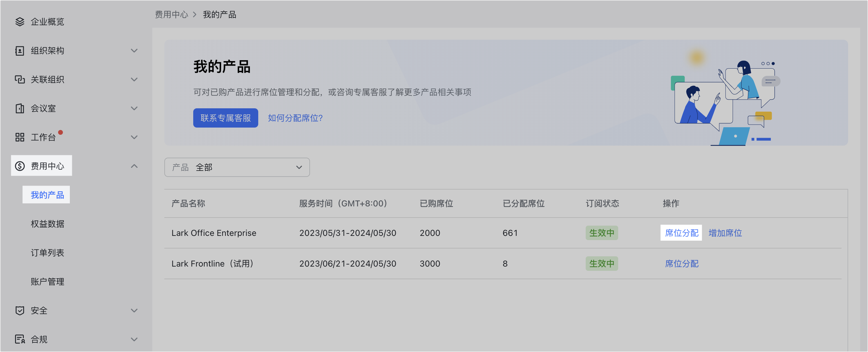Click 席位分配 for Lark Office Enterprise

681,233
